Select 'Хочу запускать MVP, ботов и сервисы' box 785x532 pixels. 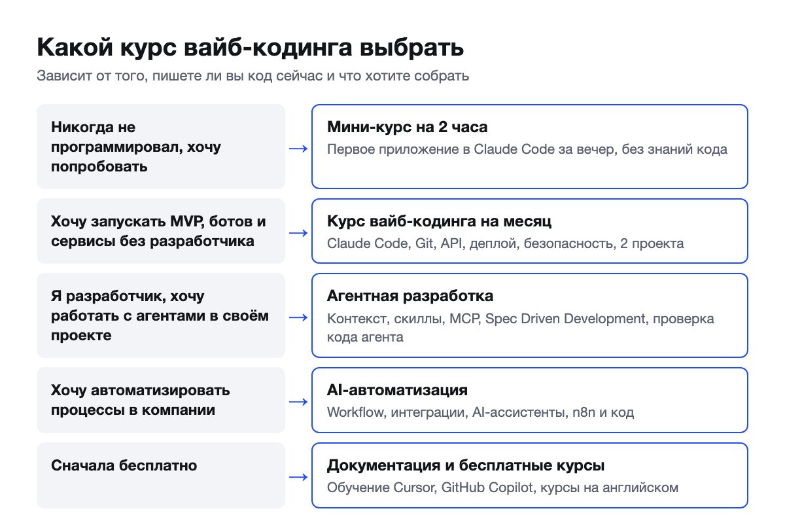[x=161, y=231]
